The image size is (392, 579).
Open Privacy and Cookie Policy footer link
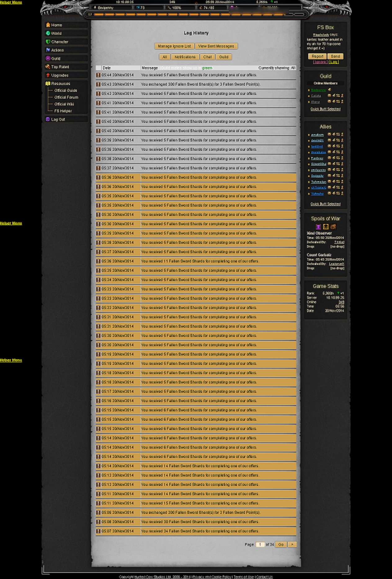(x=212, y=577)
